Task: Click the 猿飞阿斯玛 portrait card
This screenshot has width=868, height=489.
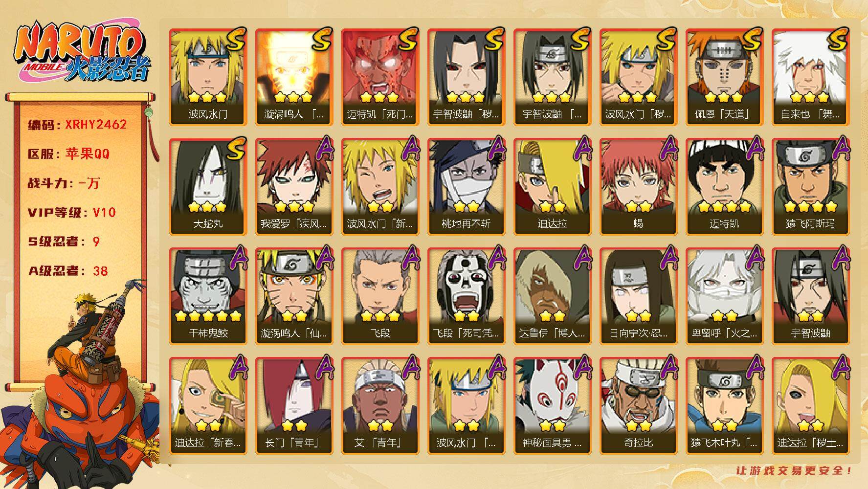Action: (810, 187)
